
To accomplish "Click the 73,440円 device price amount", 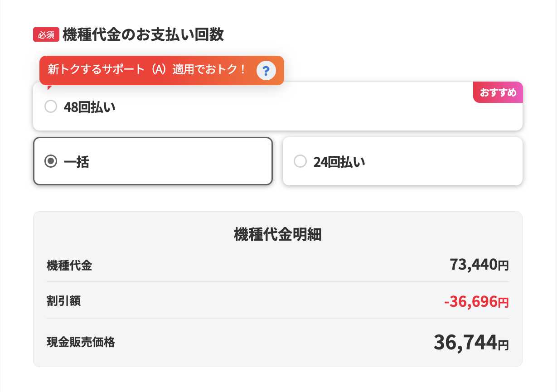I will point(480,264).
